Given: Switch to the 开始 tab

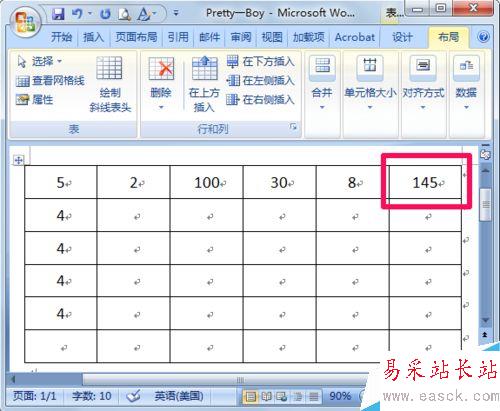Looking at the screenshot, I should [61, 37].
